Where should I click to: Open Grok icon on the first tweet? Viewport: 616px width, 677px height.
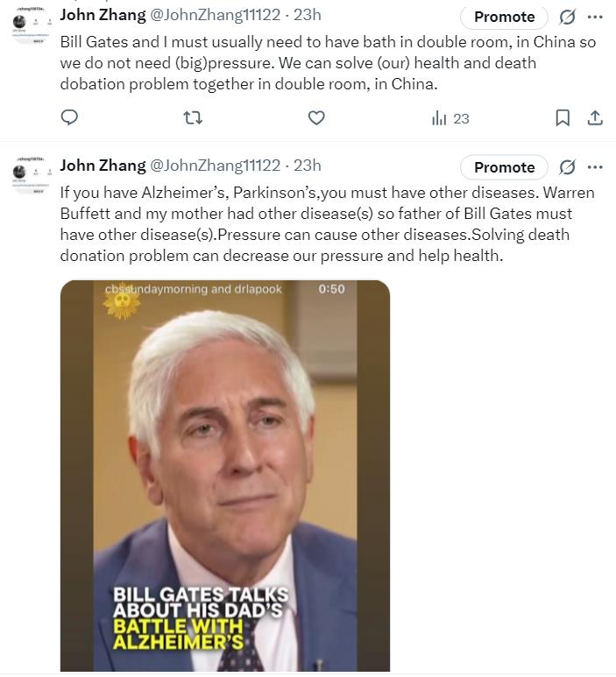pyautogui.click(x=567, y=17)
